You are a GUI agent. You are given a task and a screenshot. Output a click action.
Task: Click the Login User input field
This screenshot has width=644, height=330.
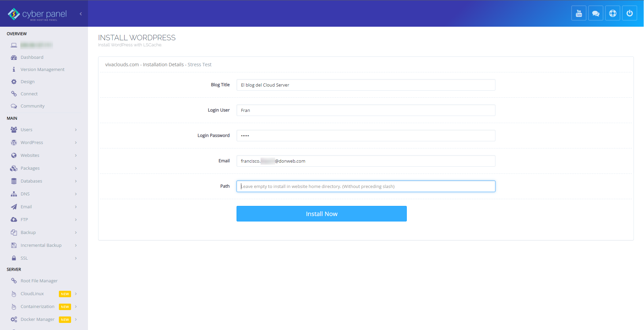pos(366,110)
